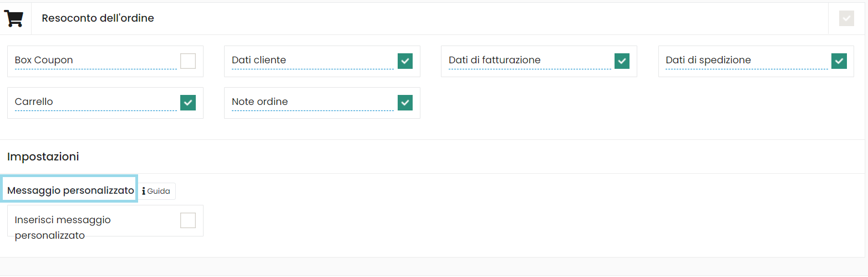The height and width of the screenshot is (277, 868).
Task: Click the Box Coupon underlined label
Action: pyautogui.click(x=44, y=60)
